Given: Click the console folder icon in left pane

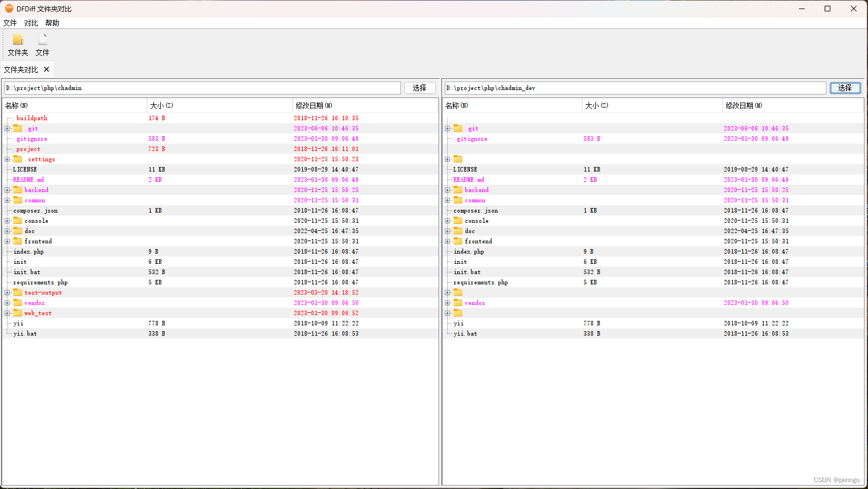Looking at the screenshot, I should click(18, 221).
